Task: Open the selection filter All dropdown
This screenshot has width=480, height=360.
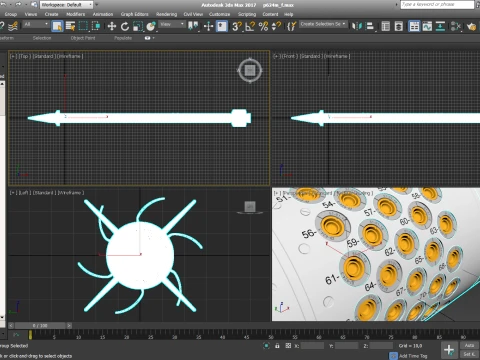Action: click(x=36, y=24)
